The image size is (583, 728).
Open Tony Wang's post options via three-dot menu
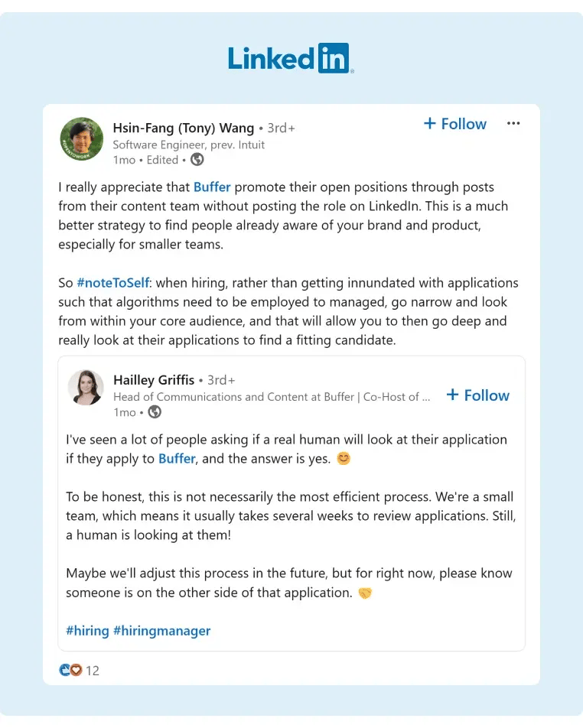pyautogui.click(x=513, y=123)
